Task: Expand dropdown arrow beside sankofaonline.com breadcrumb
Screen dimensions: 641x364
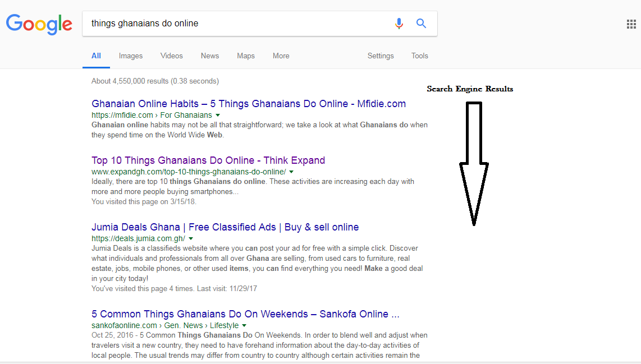Action: [245, 326]
